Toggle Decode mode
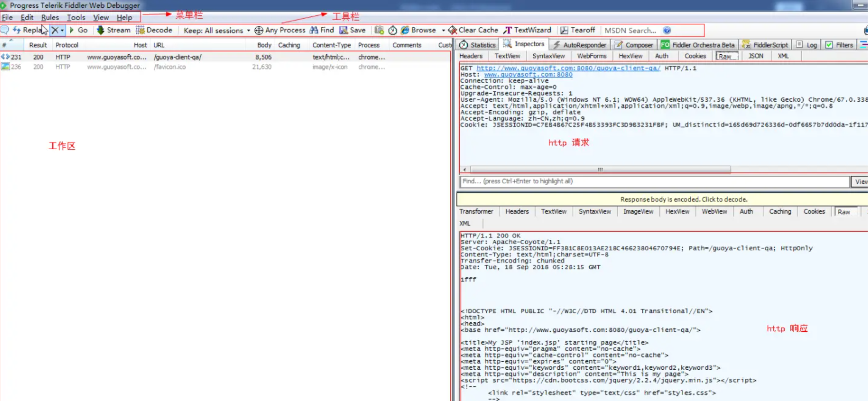This screenshot has width=868, height=401. [x=154, y=30]
